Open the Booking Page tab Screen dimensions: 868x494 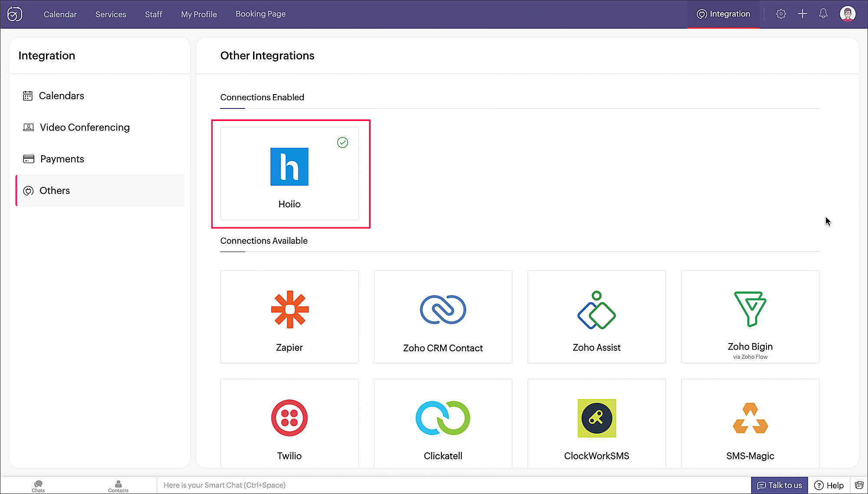click(x=260, y=14)
